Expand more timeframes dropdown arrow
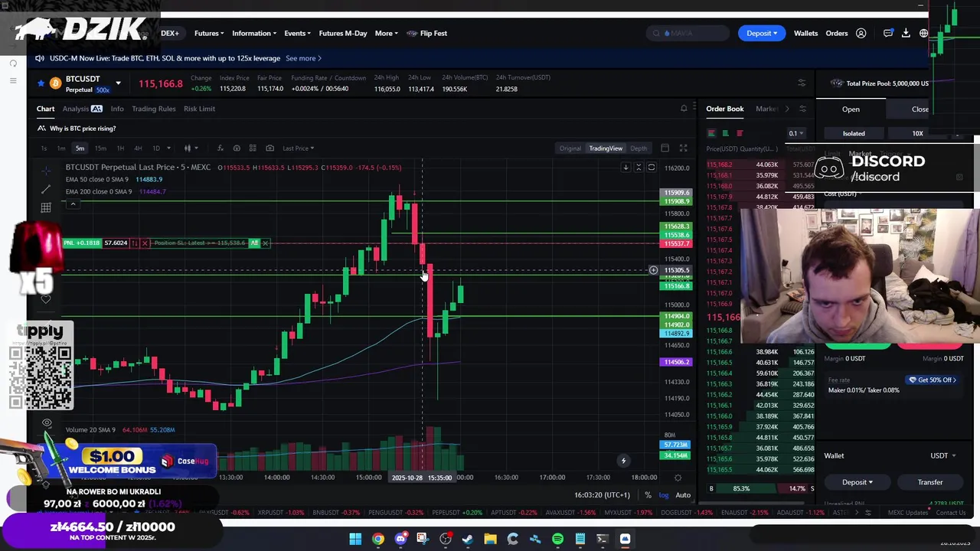The image size is (980, 551). (x=169, y=148)
